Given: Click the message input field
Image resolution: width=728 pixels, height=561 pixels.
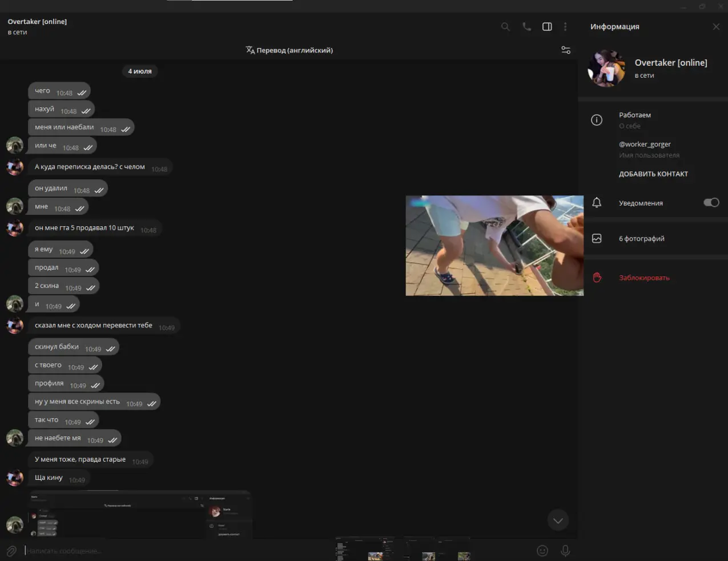Looking at the screenshot, I should [x=171, y=551].
